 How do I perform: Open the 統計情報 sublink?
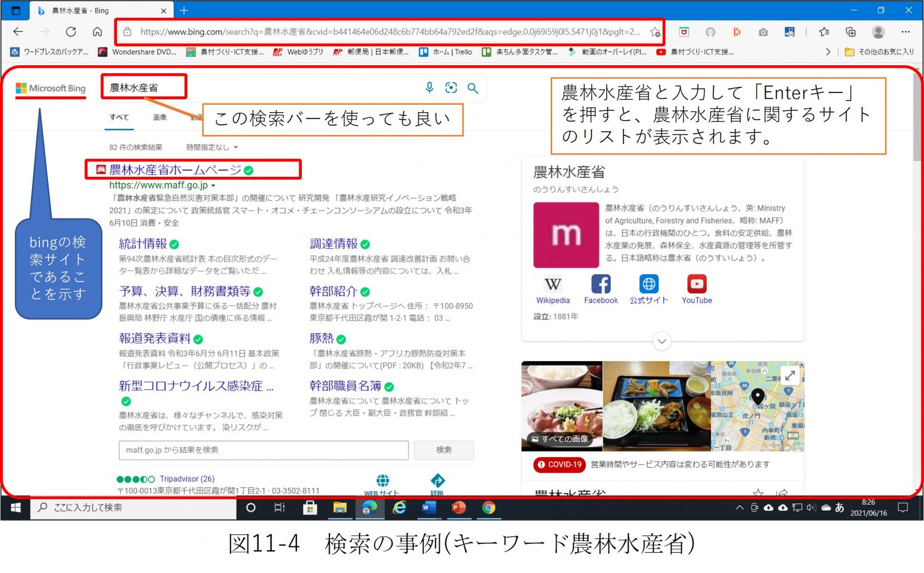click(x=143, y=244)
